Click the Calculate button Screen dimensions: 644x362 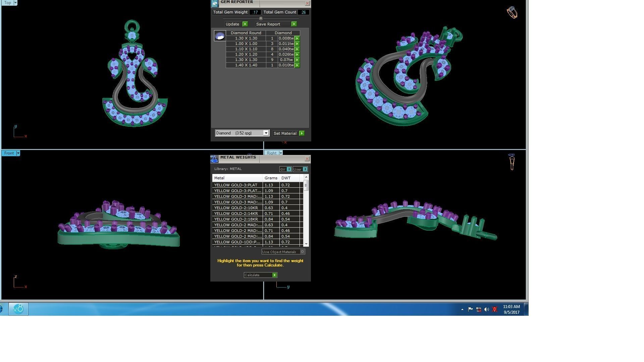[260, 275]
